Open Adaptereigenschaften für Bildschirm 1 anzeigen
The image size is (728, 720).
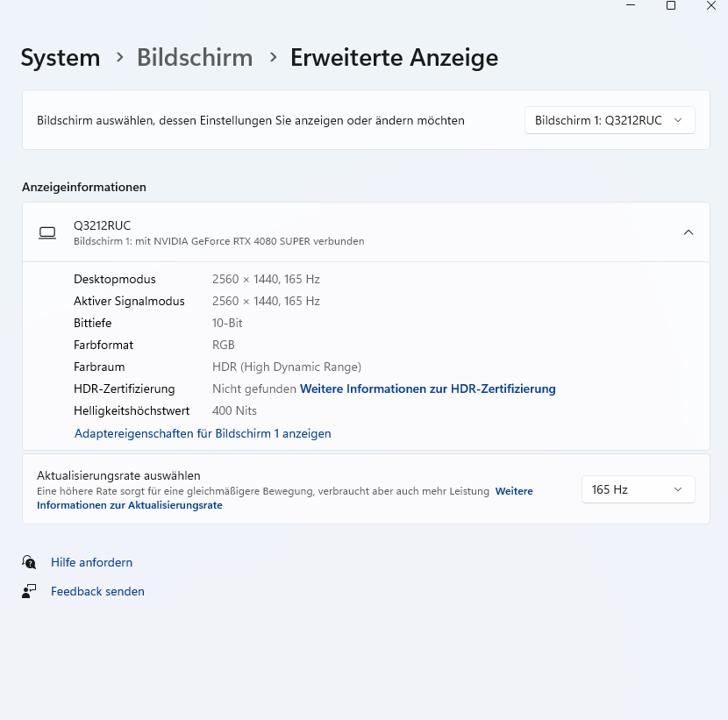coord(203,433)
